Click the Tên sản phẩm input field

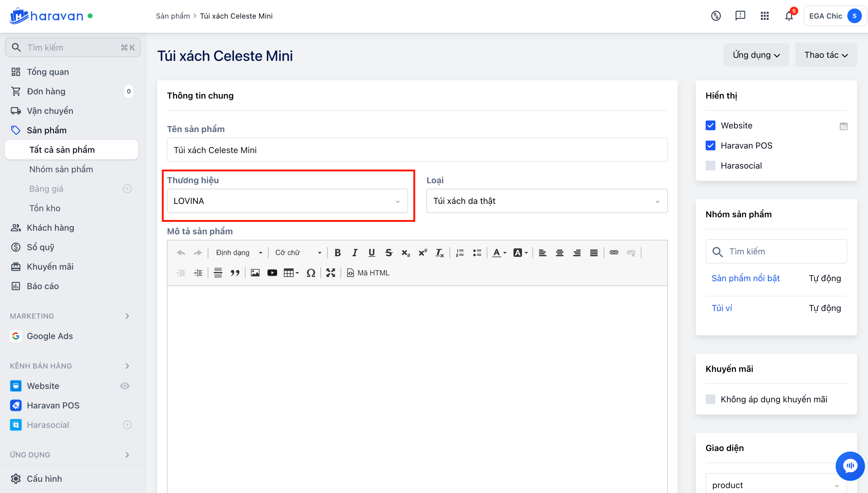(x=417, y=150)
